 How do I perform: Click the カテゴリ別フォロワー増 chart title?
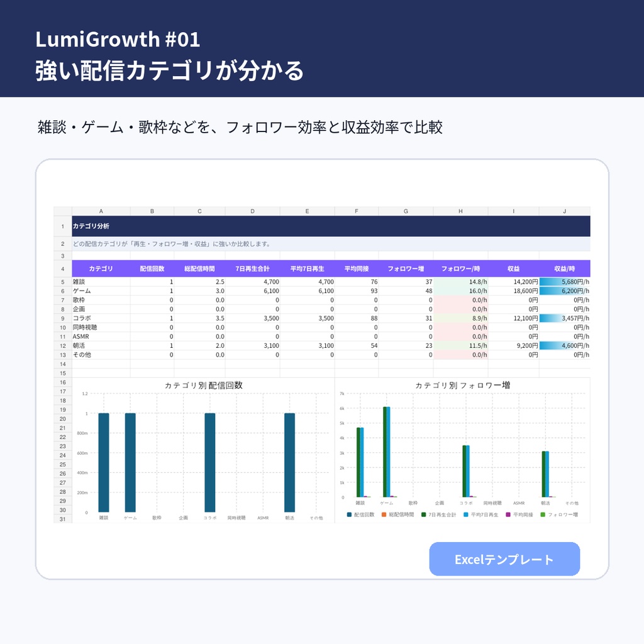[x=462, y=386]
